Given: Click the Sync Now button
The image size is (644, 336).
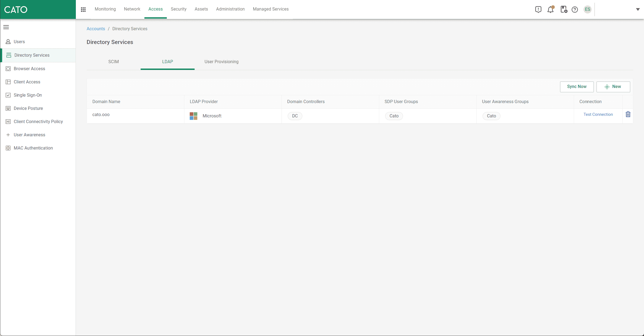Looking at the screenshot, I should click(x=577, y=86).
